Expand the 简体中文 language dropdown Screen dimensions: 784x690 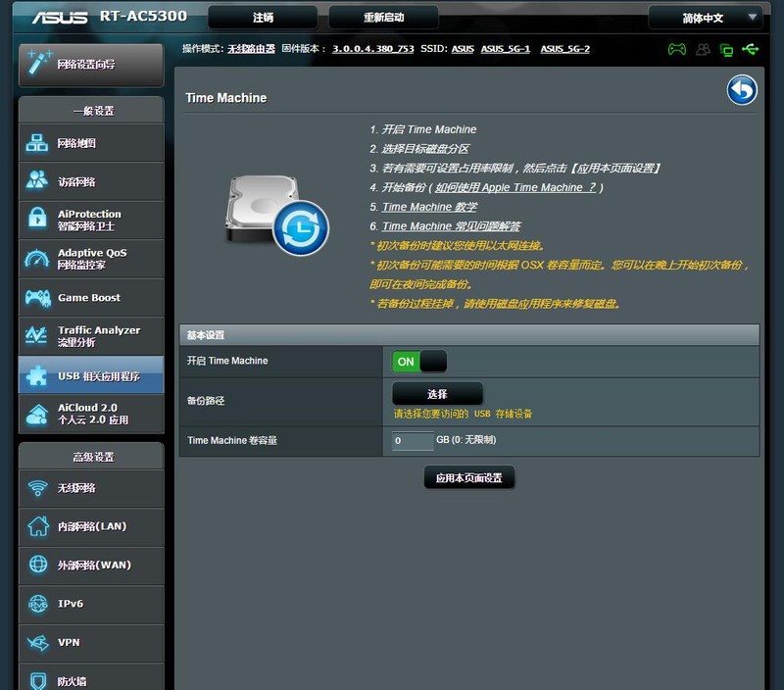tap(705, 18)
